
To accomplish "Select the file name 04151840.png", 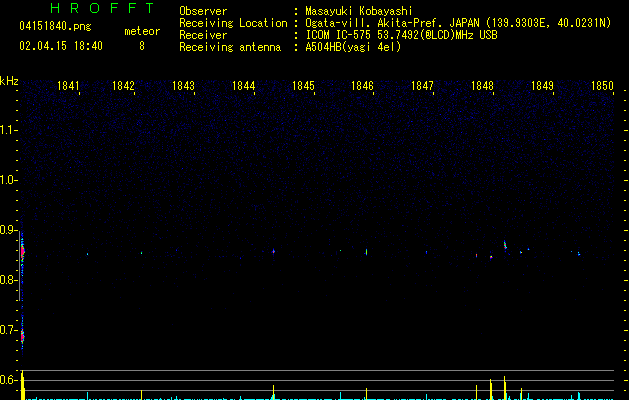I will click(55, 26).
